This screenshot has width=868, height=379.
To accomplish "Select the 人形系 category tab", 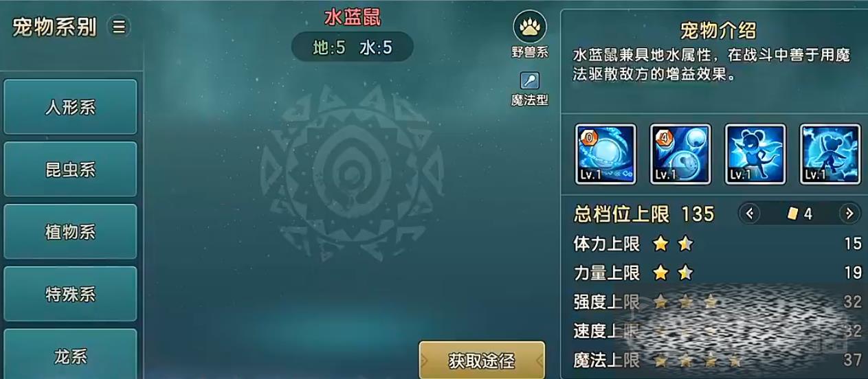I will pos(71,107).
